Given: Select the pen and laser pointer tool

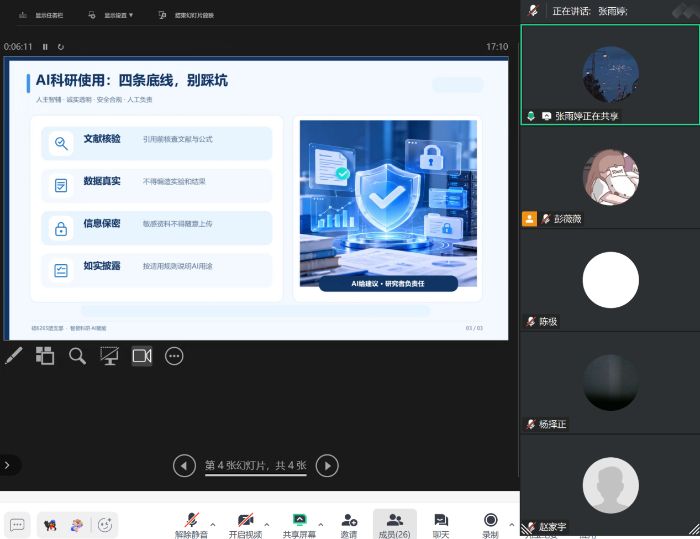Looking at the screenshot, I should point(13,356).
